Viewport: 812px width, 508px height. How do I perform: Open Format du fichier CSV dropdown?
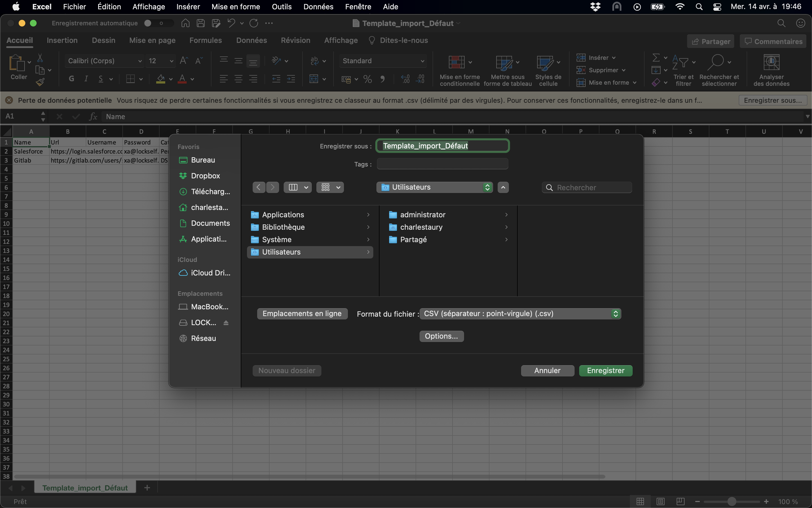(520, 314)
